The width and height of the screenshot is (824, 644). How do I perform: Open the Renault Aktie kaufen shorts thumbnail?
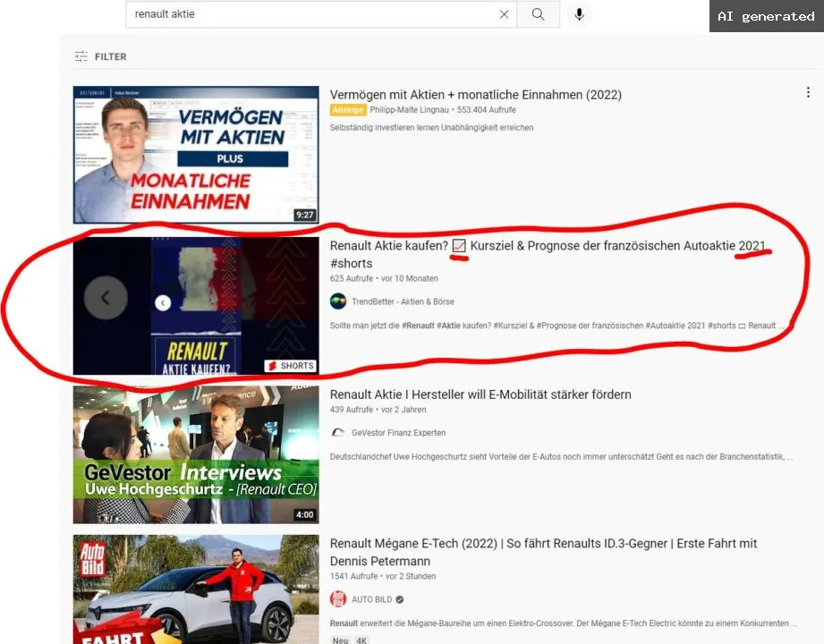196,306
